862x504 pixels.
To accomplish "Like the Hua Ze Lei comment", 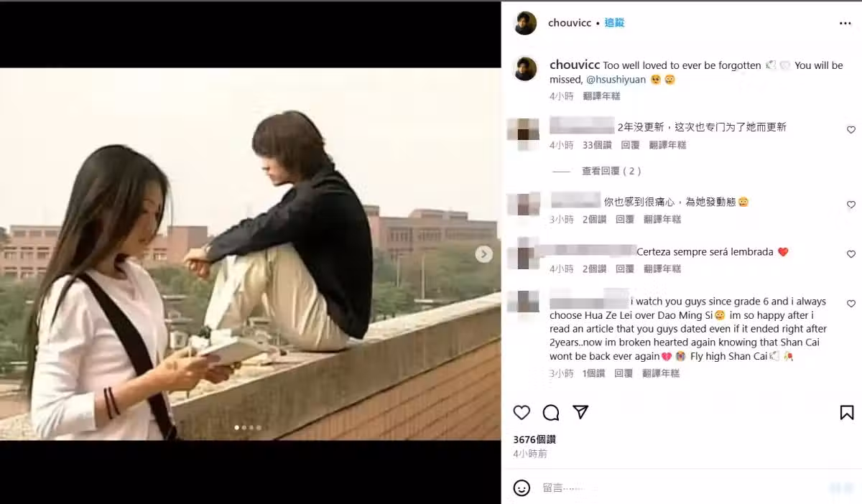I will (x=851, y=304).
